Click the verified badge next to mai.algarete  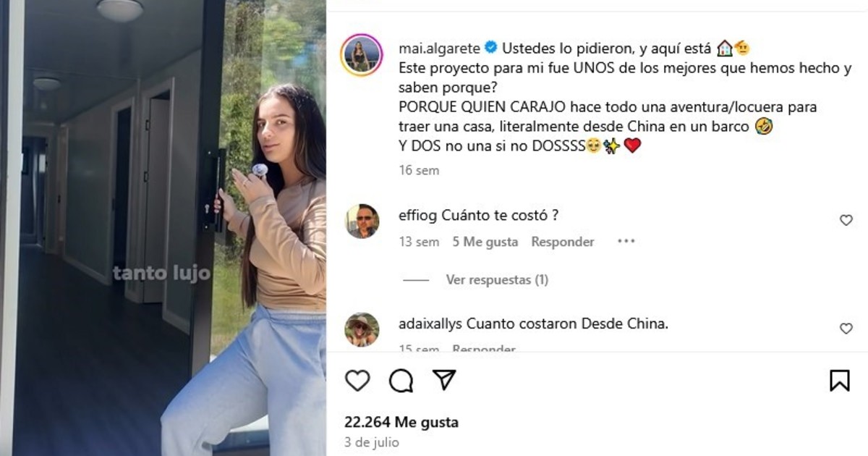490,48
